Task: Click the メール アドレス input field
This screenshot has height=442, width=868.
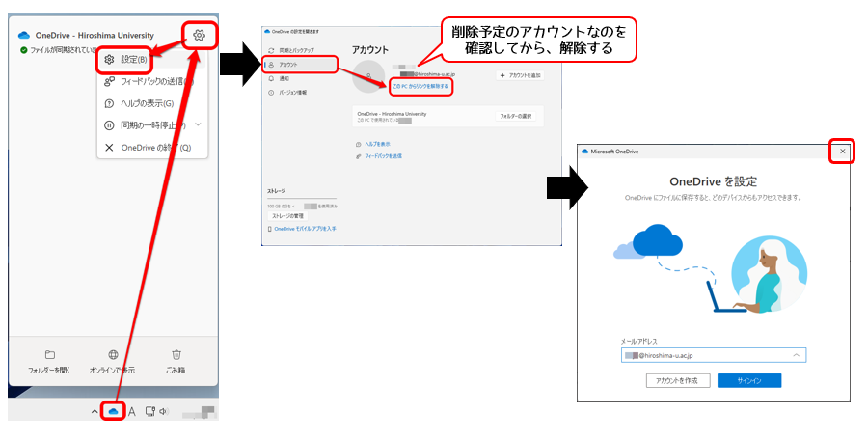Action: (714, 355)
